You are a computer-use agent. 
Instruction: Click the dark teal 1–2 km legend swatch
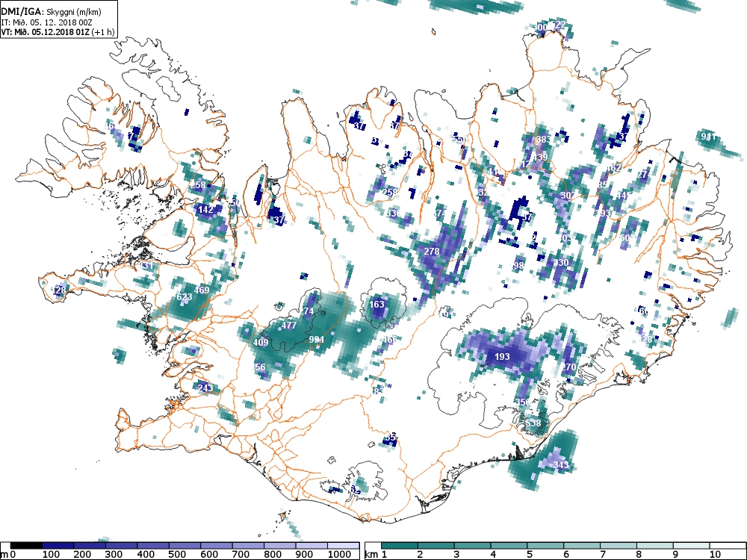point(400,546)
